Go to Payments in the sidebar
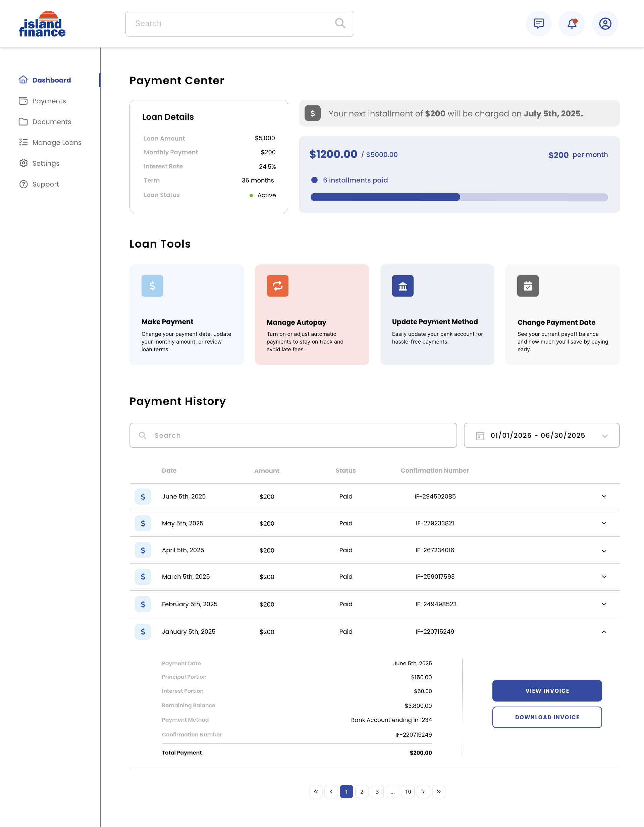 point(49,101)
